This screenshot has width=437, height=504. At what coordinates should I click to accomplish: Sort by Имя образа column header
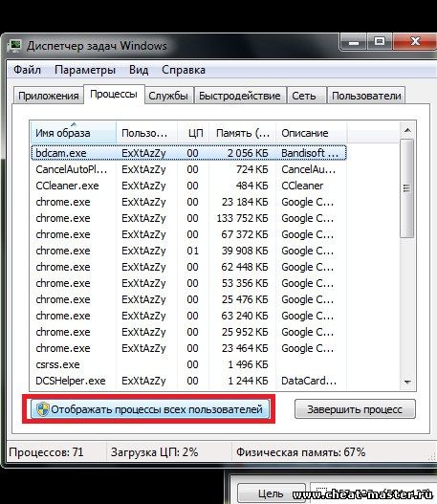[74, 133]
